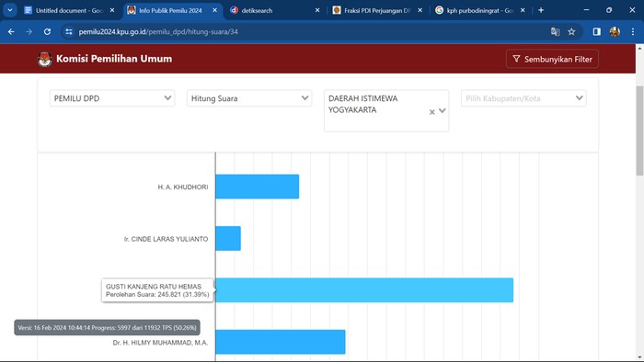This screenshot has width=644, height=362.
Task: Open the Chrome three-dot menu
Action: pyautogui.click(x=633, y=31)
